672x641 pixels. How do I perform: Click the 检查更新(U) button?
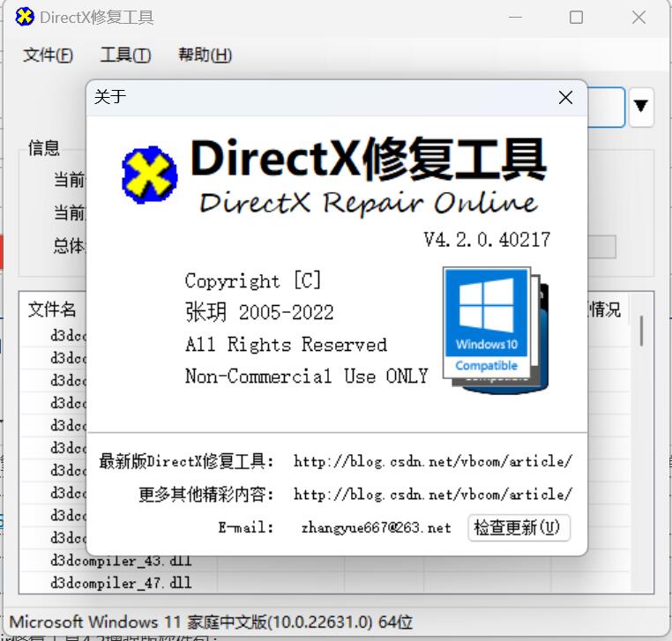(x=519, y=527)
